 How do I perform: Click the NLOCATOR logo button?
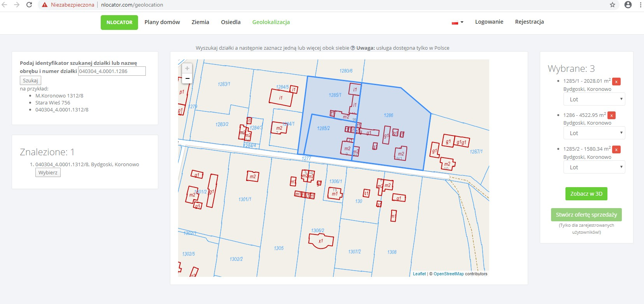click(119, 23)
